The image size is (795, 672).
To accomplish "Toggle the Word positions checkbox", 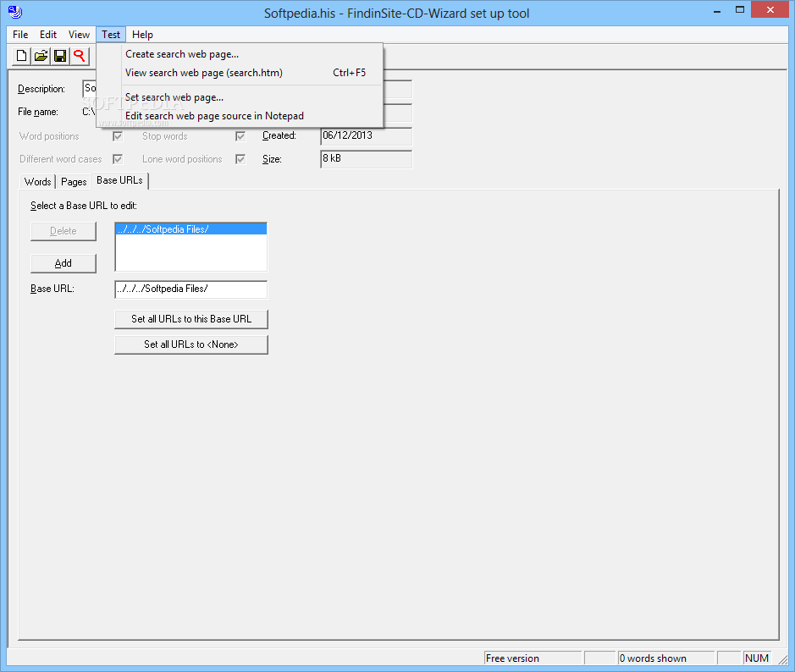I will click(x=118, y=136).
